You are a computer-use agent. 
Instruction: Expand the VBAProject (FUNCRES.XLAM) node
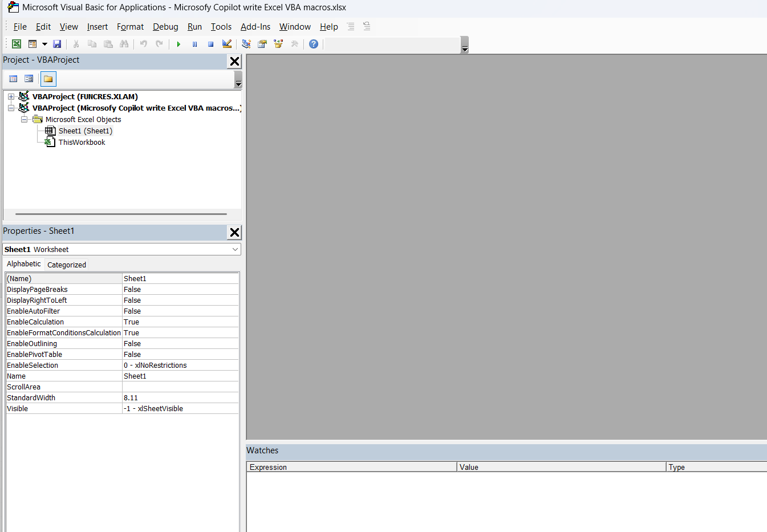(11, 97)
